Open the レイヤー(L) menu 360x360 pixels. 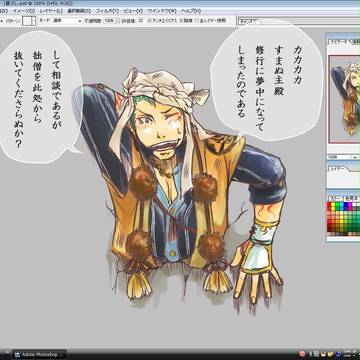point(51,11)
